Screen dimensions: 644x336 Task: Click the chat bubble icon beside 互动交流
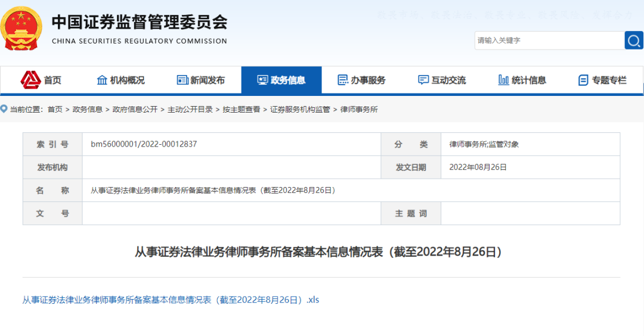[x=423, y=80]
